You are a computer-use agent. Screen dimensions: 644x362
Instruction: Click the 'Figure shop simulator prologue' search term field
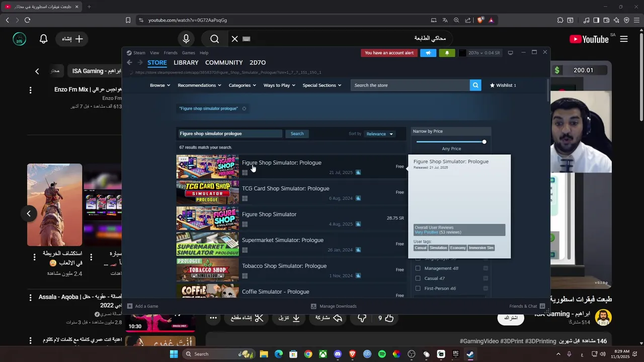pyautogui.click(x=230, y=134)
